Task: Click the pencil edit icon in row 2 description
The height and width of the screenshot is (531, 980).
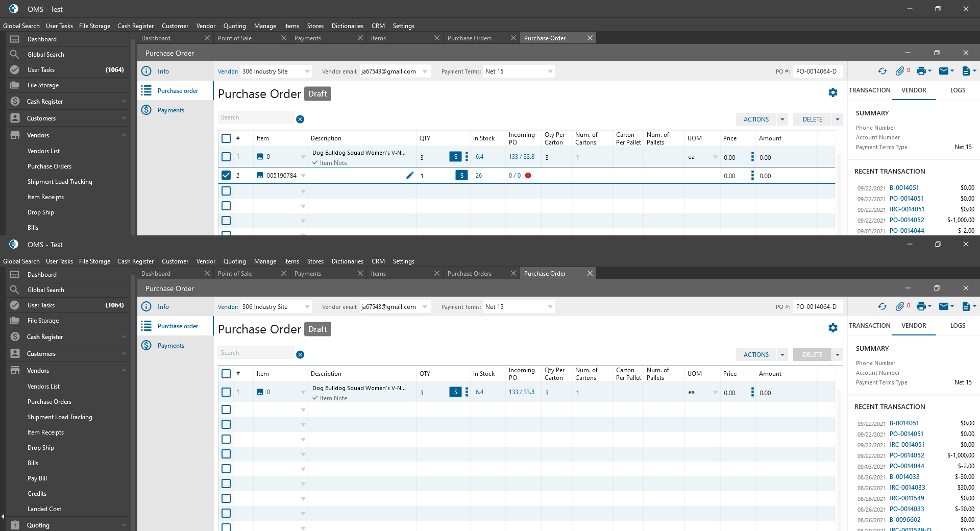Action: (409, 176)
